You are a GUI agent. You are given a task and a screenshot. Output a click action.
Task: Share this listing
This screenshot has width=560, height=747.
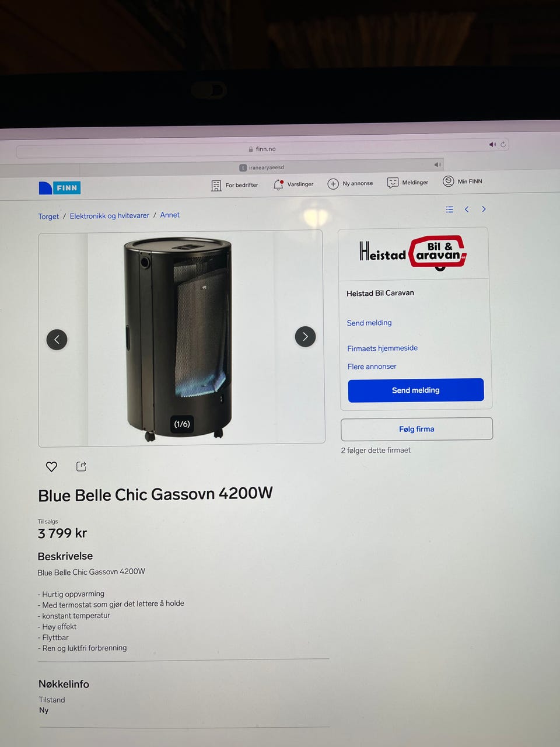click(x=81, y=466)
